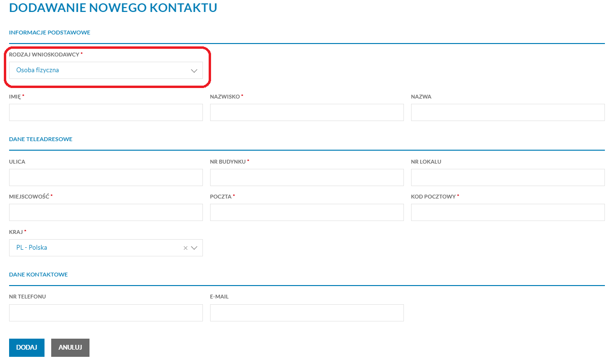
Task: Click into the E-MAIL address field
Action: pyautogui.click(x=306, y=312)
